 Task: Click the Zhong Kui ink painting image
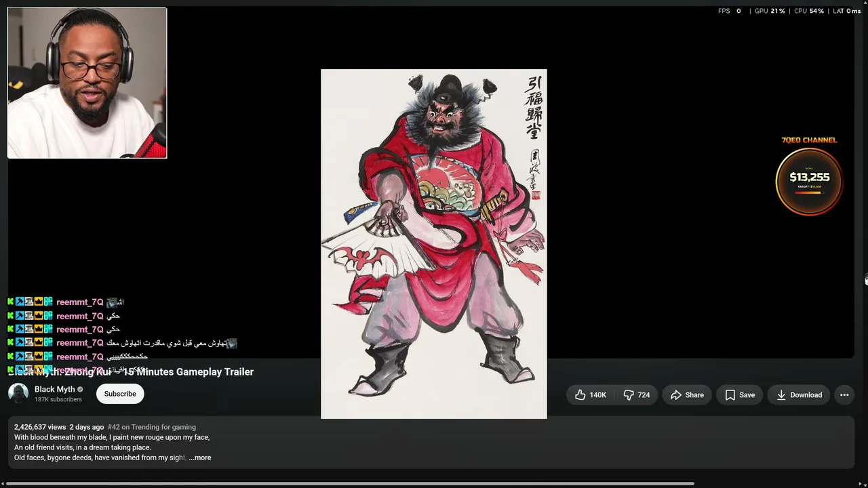pyautogui.click(x=434, y=244)
